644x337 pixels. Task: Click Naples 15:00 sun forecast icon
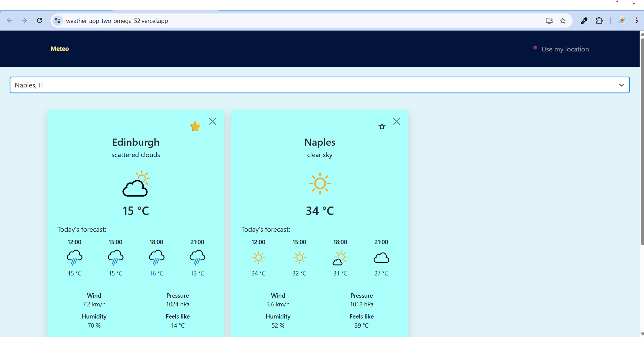tap(299, 258)
